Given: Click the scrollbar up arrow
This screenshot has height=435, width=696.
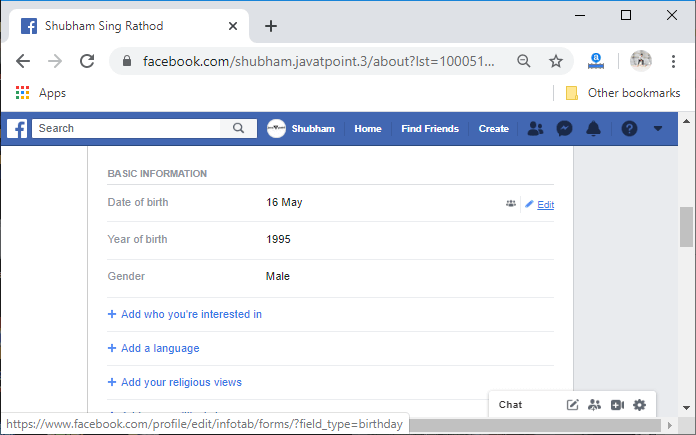Looking at the screenshot, I should (x=686, y=121).
